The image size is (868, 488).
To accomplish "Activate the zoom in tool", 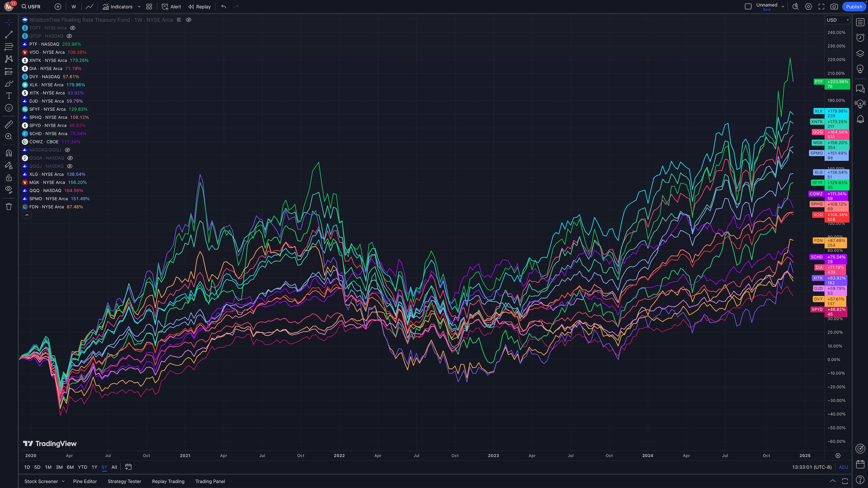I will 9,137.
